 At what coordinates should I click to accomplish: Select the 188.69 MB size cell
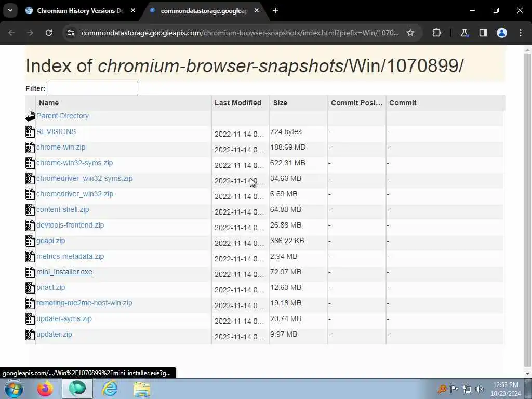point(288,147)
